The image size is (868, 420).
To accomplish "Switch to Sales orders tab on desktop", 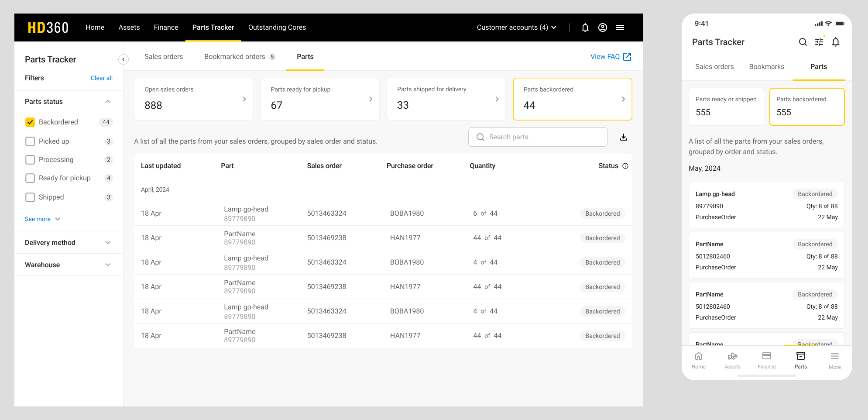I will coord(164,57).
